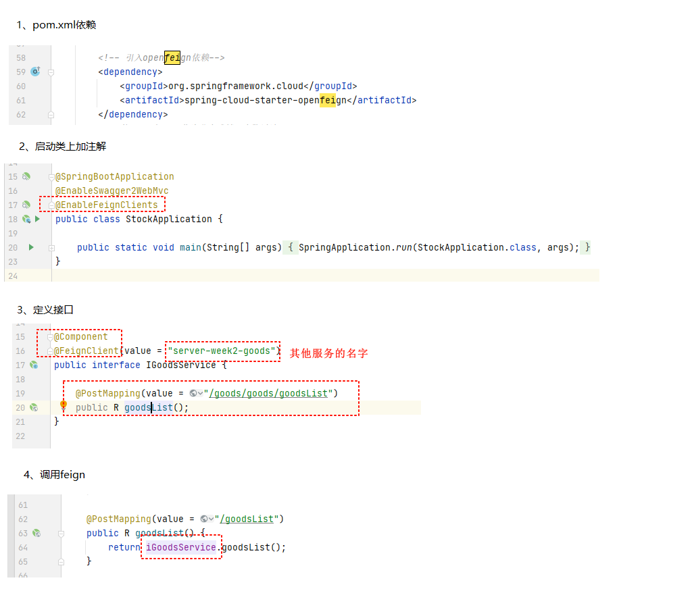Click the @SpringBootApplication annotation
This screenshot has height=616, width=692.
(x=115, y=176)
